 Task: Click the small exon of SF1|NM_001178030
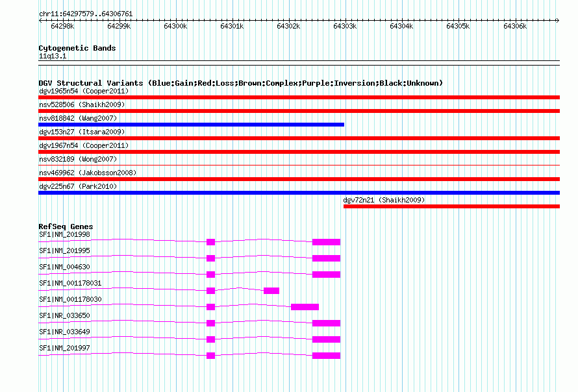tap(210, 307)
